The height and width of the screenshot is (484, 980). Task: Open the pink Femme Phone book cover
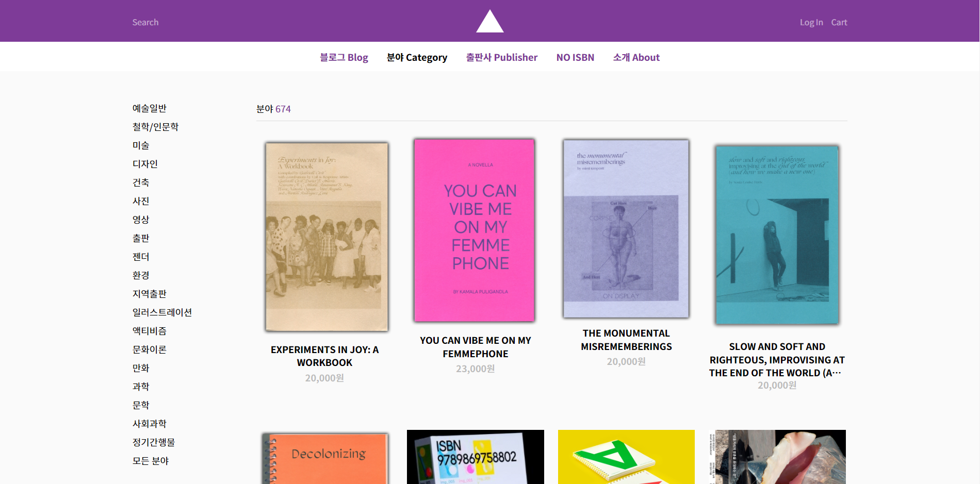[475, 230]
